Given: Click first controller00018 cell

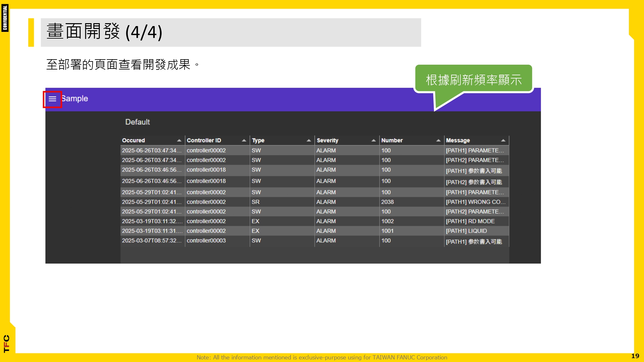Looking at the screenshot, I should [206, 170].
